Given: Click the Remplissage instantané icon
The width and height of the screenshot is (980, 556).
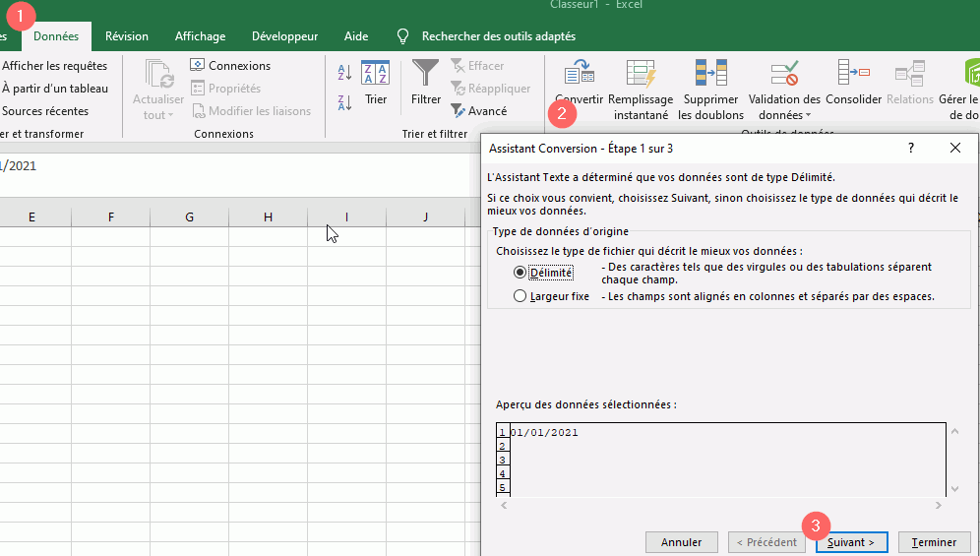Looking at the screenshot, I should pos(641,74).
